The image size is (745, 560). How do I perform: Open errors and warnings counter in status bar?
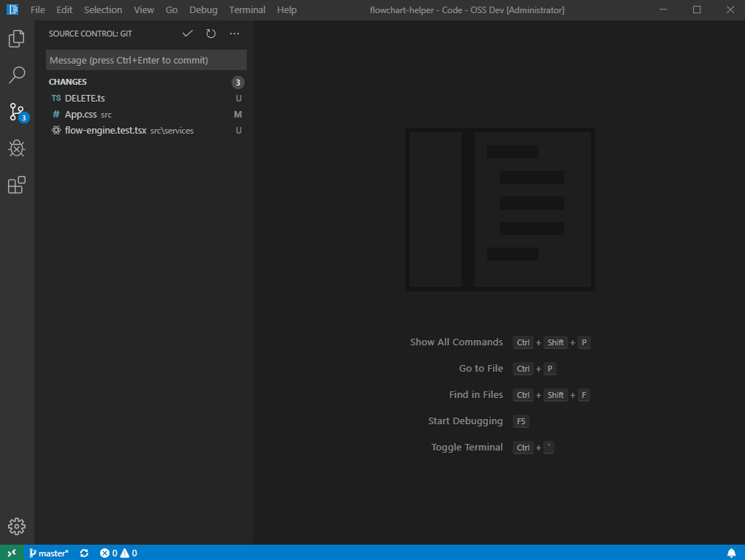click(118, 553)
